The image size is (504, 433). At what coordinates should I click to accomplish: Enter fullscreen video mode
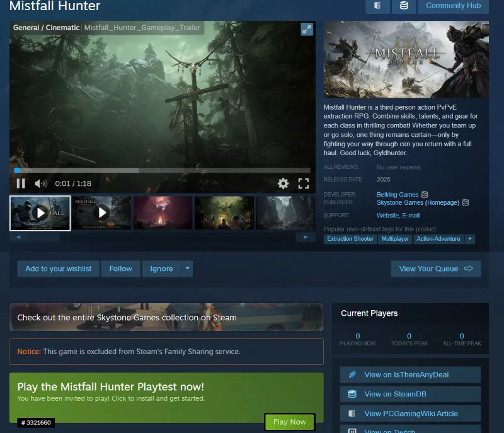tap(304, 183)
